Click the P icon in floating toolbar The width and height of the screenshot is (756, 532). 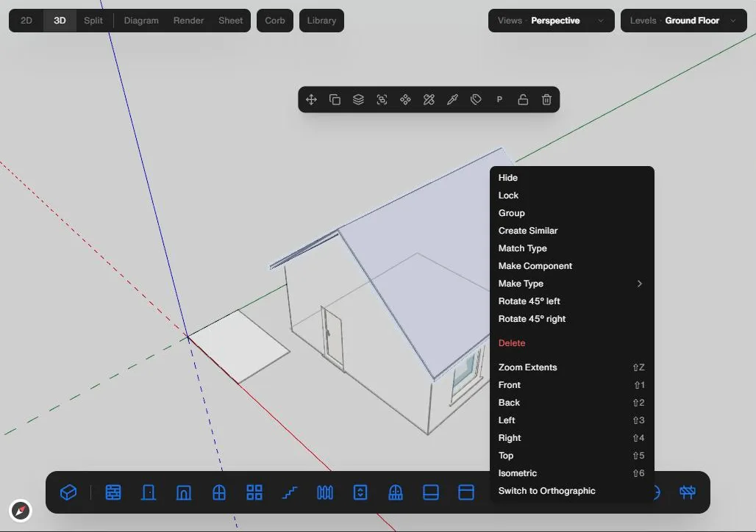click(x=499, y=100)
